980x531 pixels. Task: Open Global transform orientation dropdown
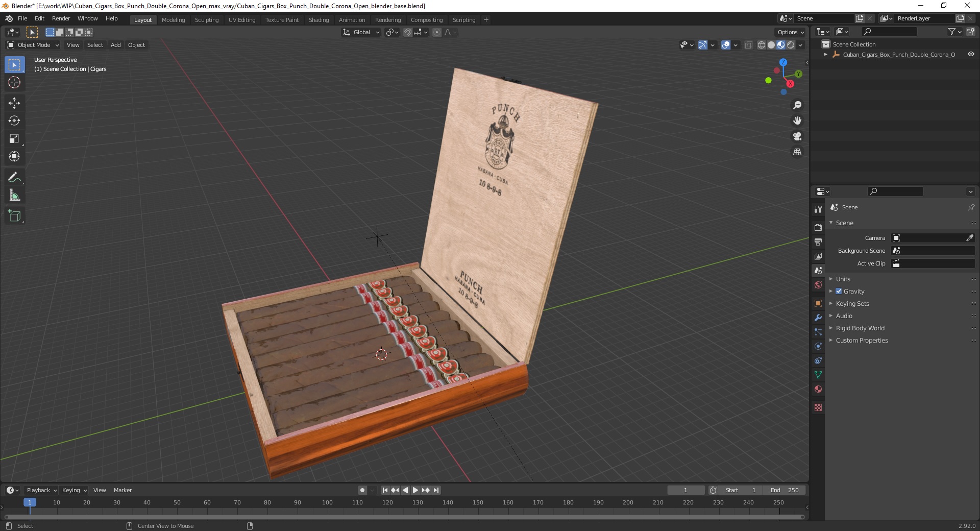click(x=361, y=32)
